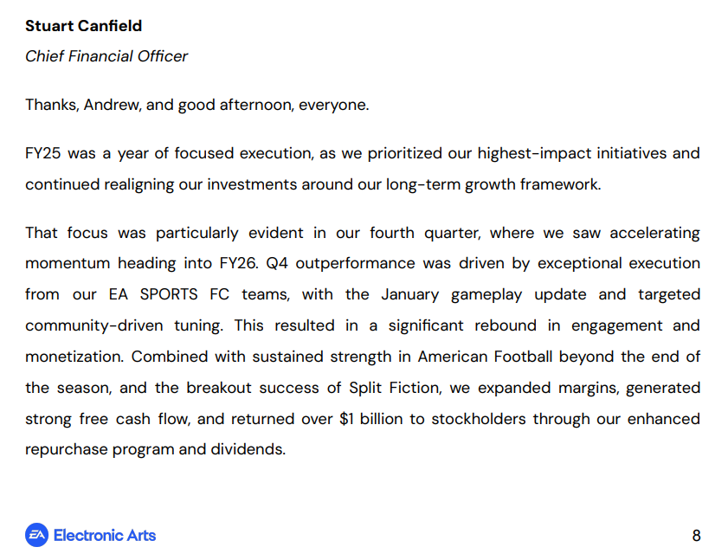Click the word monetization
This screenshot has height=560, width=728.
tap(74, 357)
